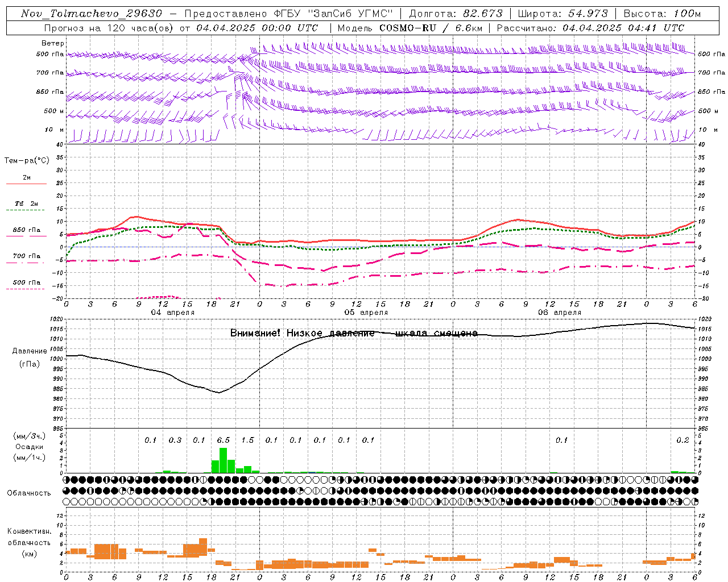The width and height of the screenshot is (728, 582).
Task: Click the dashed line sample under 'Td 2м' legend
Action: point(26,210)
